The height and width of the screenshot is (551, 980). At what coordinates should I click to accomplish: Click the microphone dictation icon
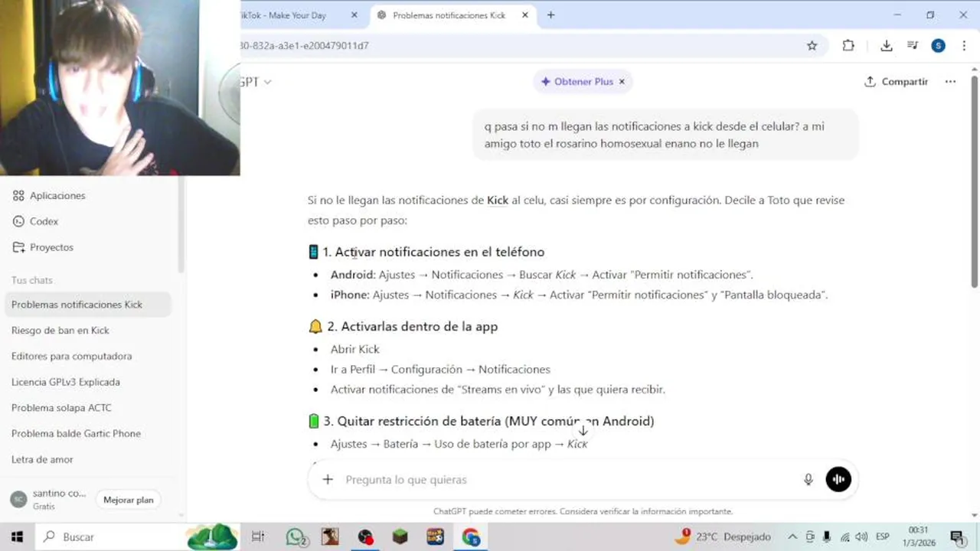[x=808, y=480]
